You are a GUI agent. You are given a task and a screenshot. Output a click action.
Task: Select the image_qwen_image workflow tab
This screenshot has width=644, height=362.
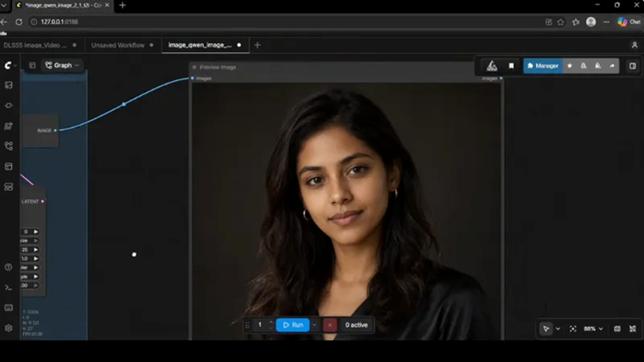pyautogui.click(x=204, y=45)
